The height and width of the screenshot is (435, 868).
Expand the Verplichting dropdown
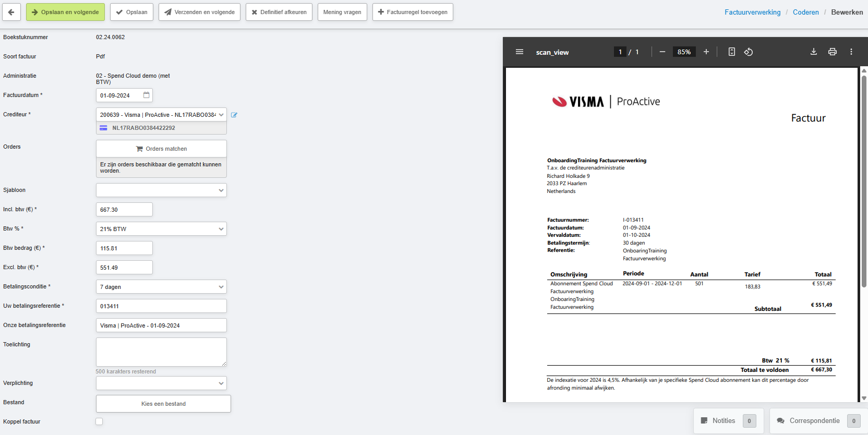(x=161, y=383)
